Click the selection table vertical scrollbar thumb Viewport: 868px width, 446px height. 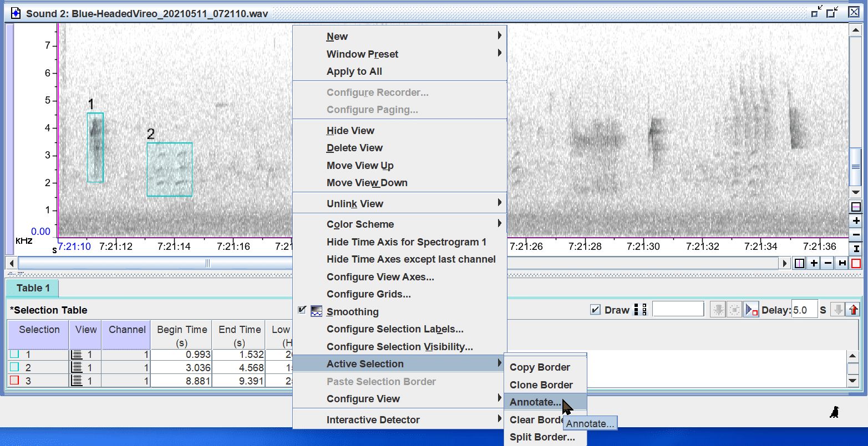click(x=853, y=368)
